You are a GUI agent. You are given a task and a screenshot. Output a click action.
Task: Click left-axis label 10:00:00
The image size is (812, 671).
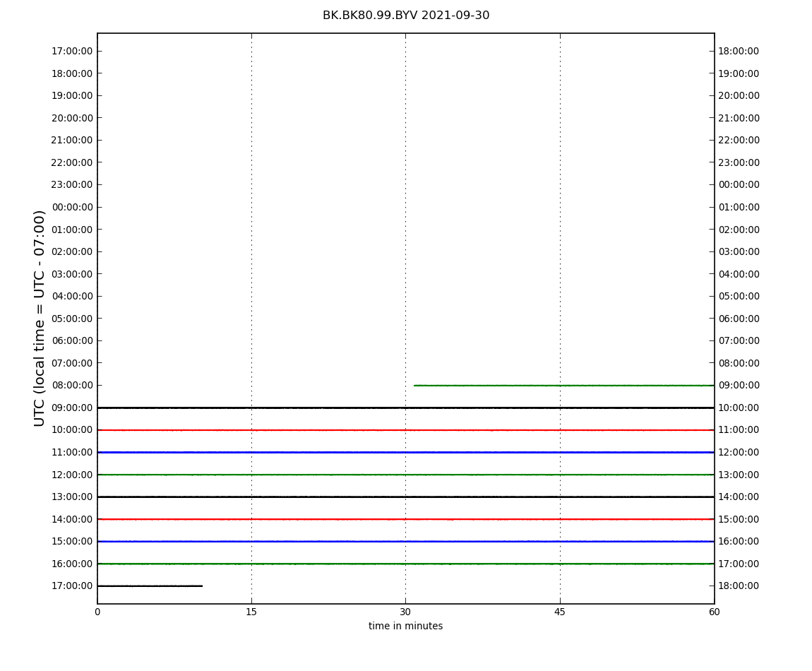tap(72, 430)
